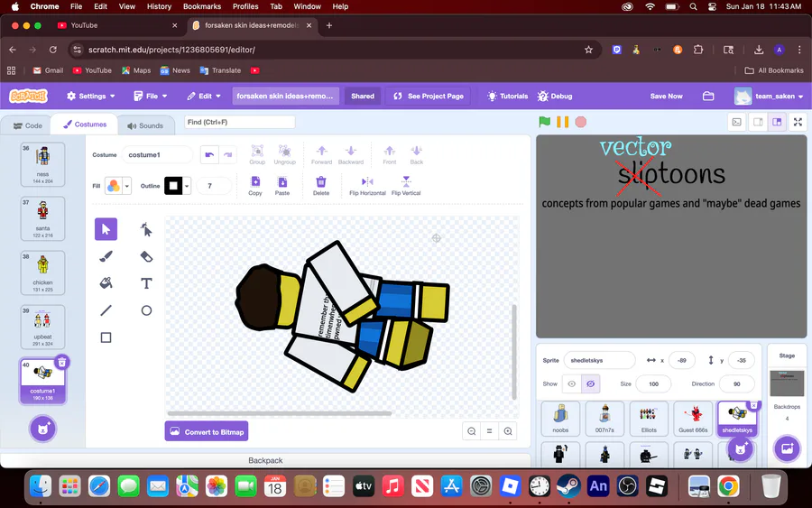Screen dimensions: 812x508
Task: Open the YouTube browser tab
Action: 117,25
